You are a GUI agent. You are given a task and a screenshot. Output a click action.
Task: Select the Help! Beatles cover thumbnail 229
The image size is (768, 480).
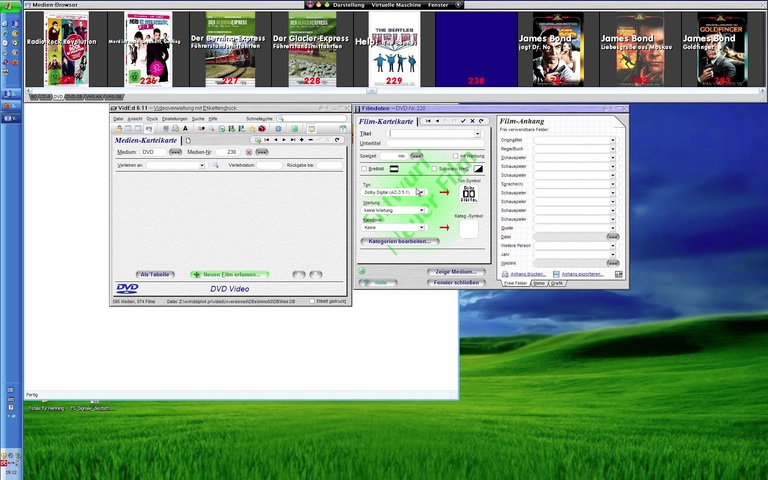[394, 49]
